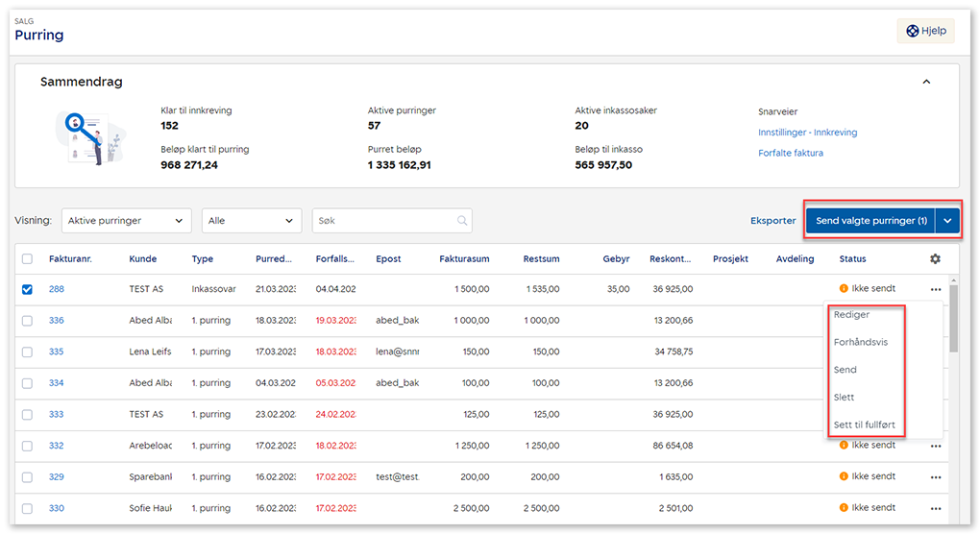This screenshot has width=980, height=534.
Task: Open three-dot menu for invoice 329
Action: (x=935, y=477)
